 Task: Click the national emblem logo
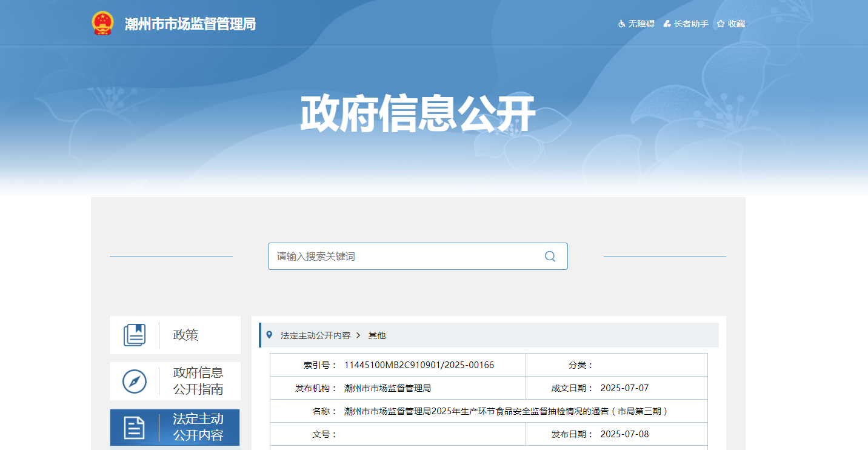[102, 24]
